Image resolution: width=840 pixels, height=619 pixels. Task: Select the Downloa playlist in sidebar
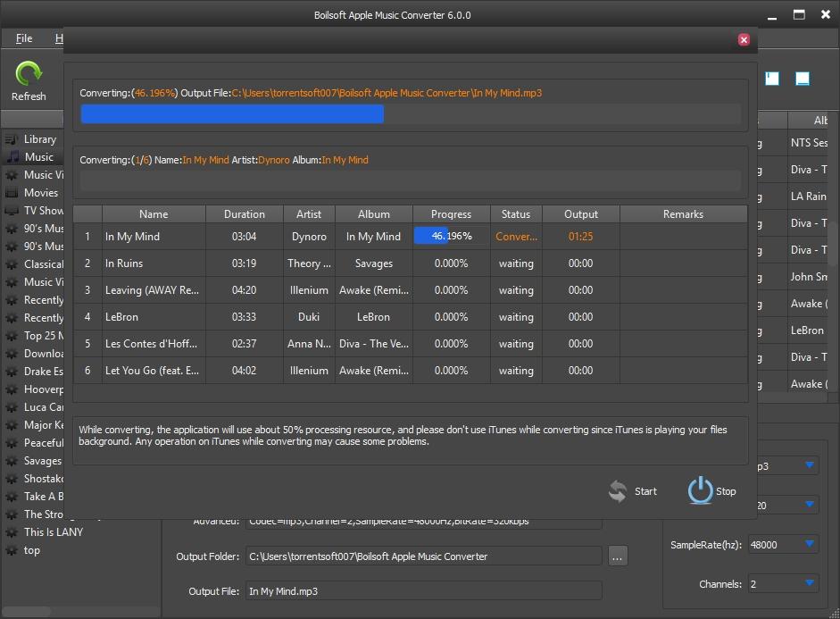[44, 354]
